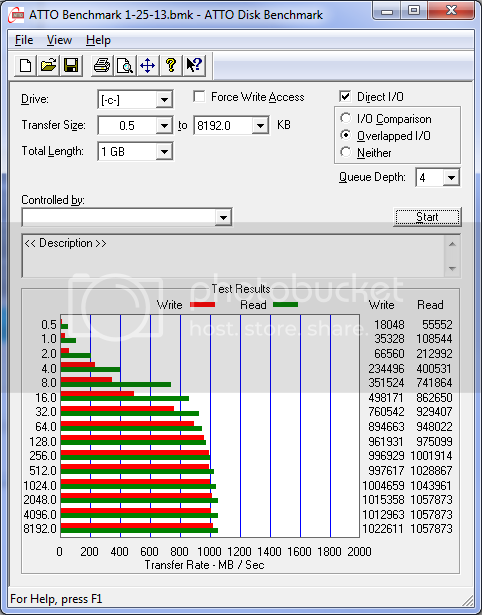This screenshot has width=482, height=615.
Task: Uncheck the Direct I/O checkbox
Action: click(x=345, y=96)
